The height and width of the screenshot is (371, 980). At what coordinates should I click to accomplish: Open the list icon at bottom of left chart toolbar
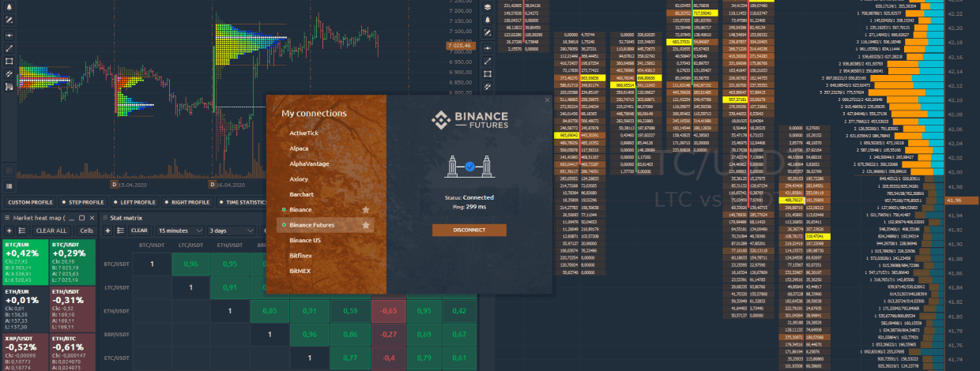[x=9, y=186]
